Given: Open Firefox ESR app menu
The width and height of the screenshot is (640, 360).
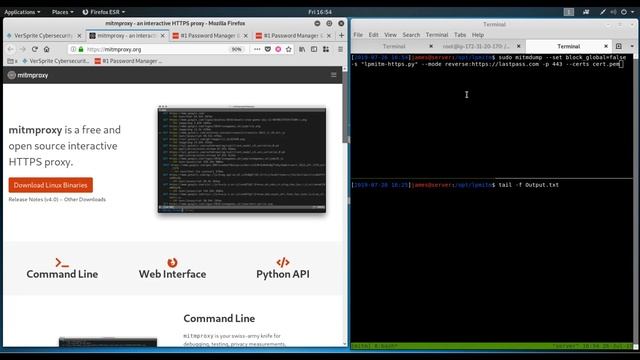Looking at the screenshot, I should (104, 12).
